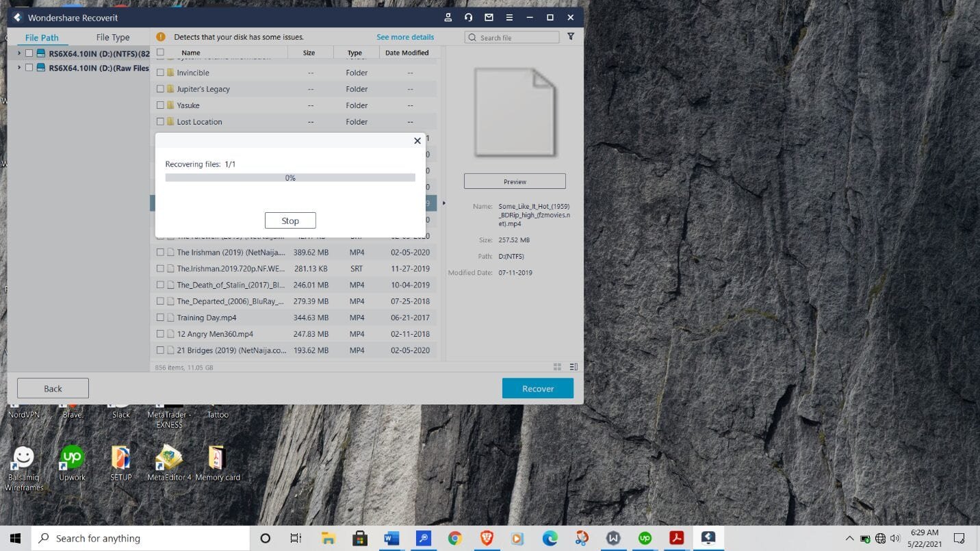The image size is (980, 551).
Task: Collapse the preview panel side arrow
Action: (443, 203)
